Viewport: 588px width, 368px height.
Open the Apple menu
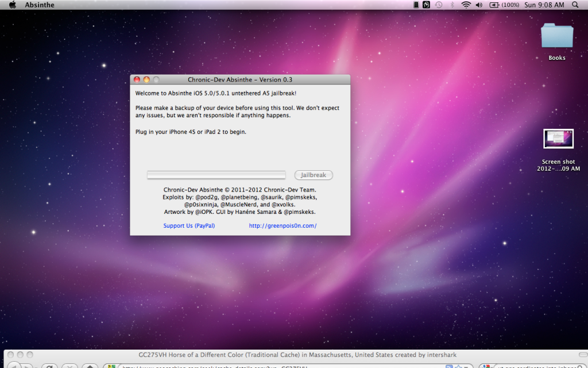point(13,5)
